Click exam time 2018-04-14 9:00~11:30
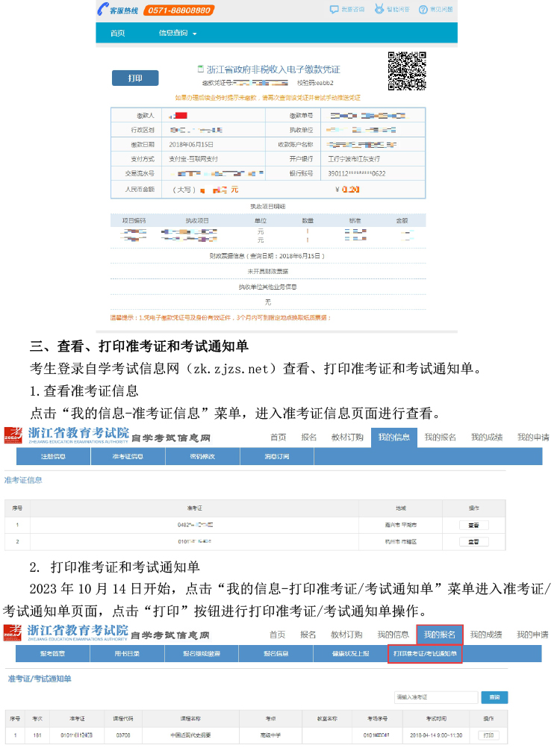 coord(436,735)
